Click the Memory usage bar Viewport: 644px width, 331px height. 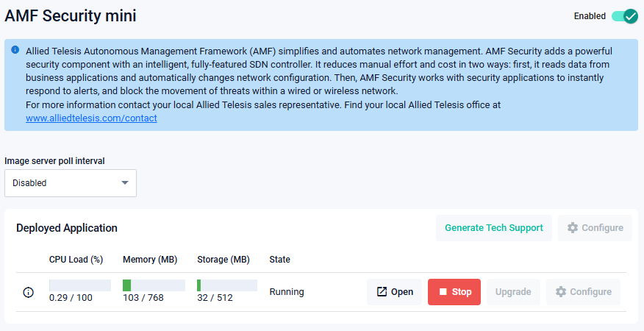[154, 285]
